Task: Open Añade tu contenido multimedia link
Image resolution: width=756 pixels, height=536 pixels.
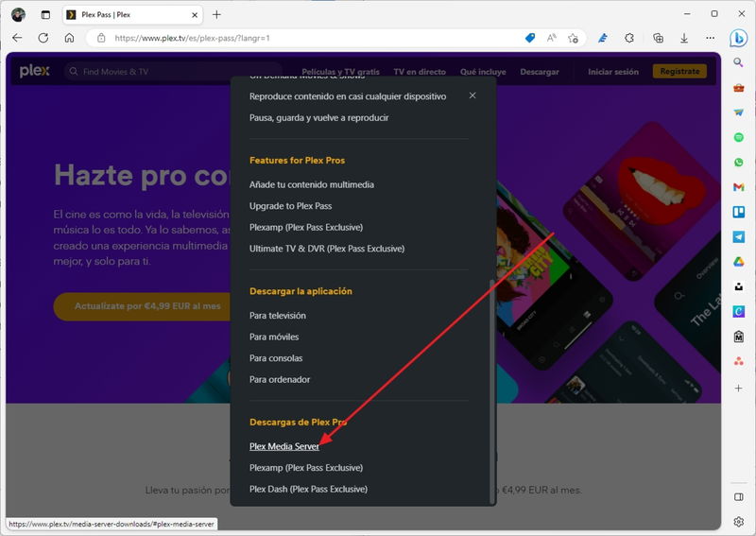Action: click(x=312, y=184)
